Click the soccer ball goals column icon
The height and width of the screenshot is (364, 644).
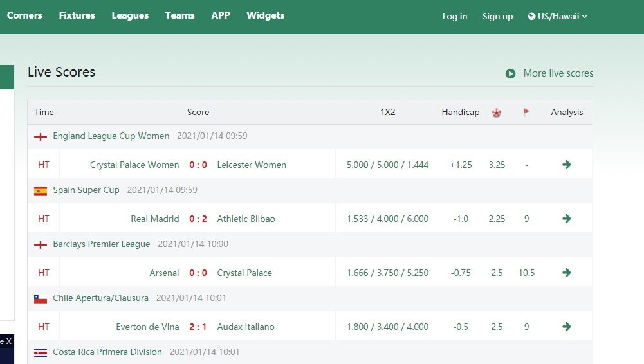point(497,113)
